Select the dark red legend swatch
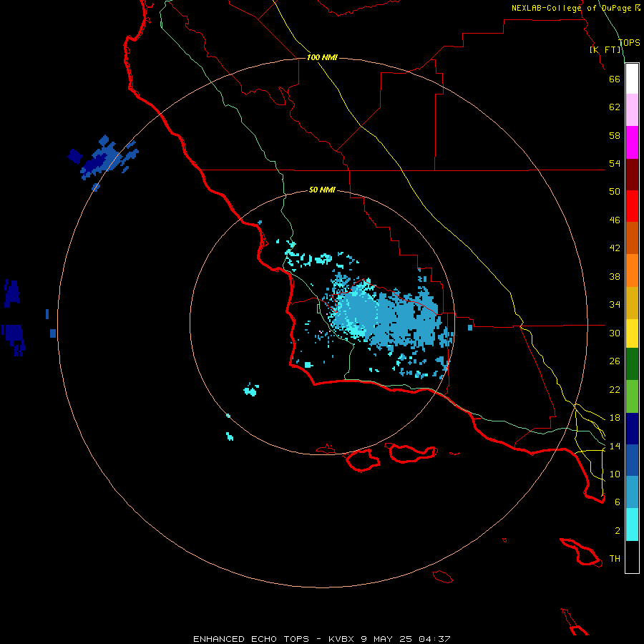 [x=632, y=174]
